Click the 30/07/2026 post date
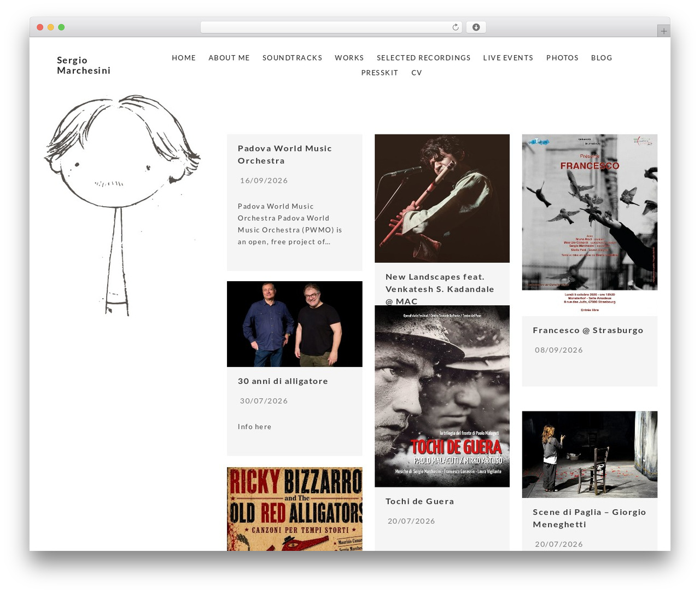700x593 pixels. pyautogui.click(x=264, y=401)
